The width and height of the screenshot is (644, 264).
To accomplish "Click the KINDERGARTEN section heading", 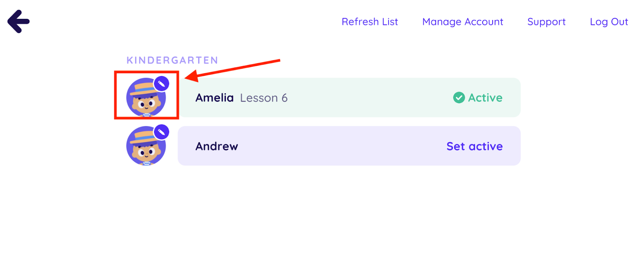I will click(172, 60).
